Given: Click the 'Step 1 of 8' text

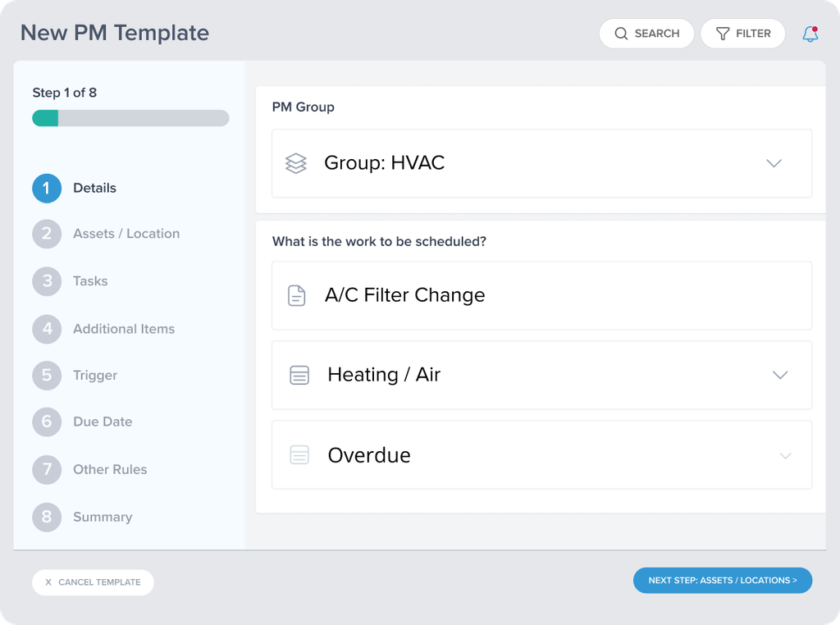Looking at the screenshot, I should click(x=65, y=93).
